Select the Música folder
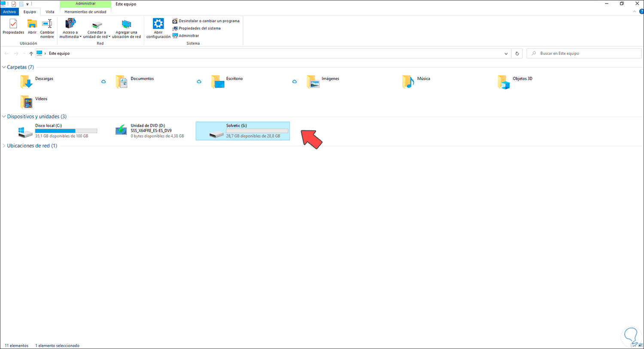 (x=416, y=81)
